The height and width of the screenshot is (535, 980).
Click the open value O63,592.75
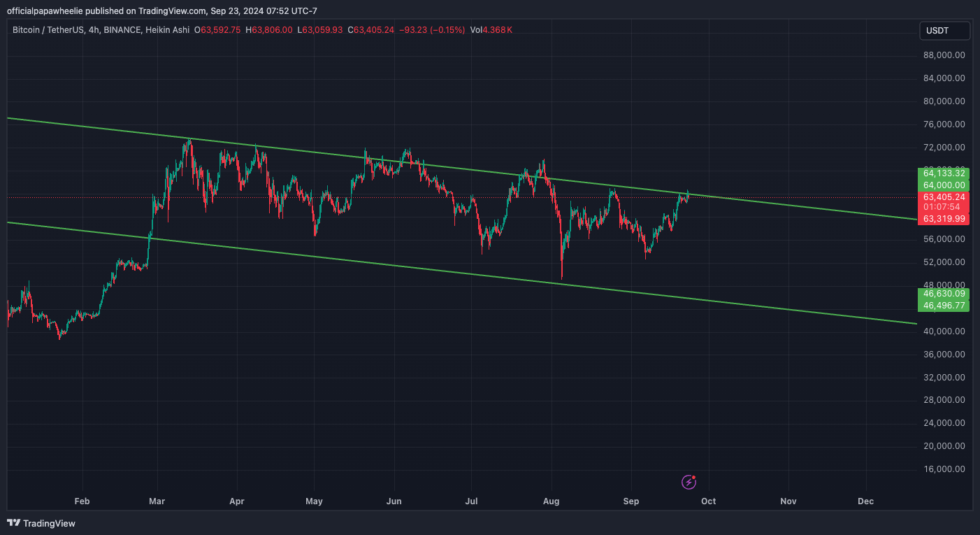217,30
